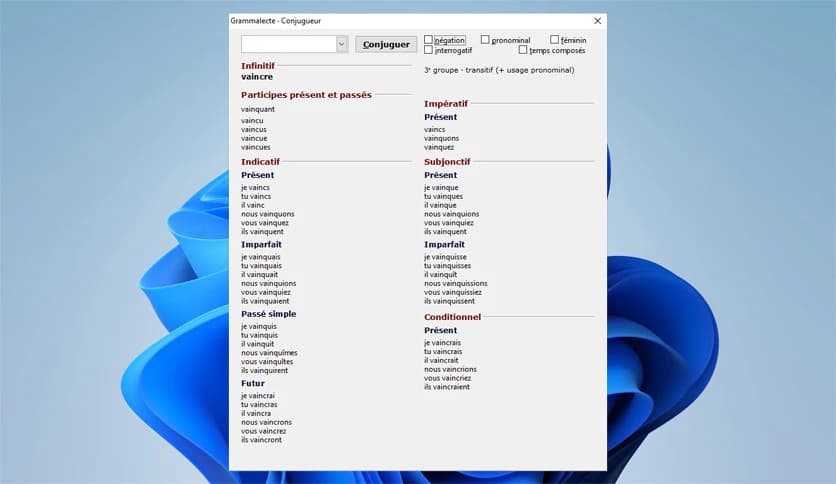The width and height of the screenshot is (836, 484).
Task: Click 'ils vaincraient' line
Action: point(447,387)
